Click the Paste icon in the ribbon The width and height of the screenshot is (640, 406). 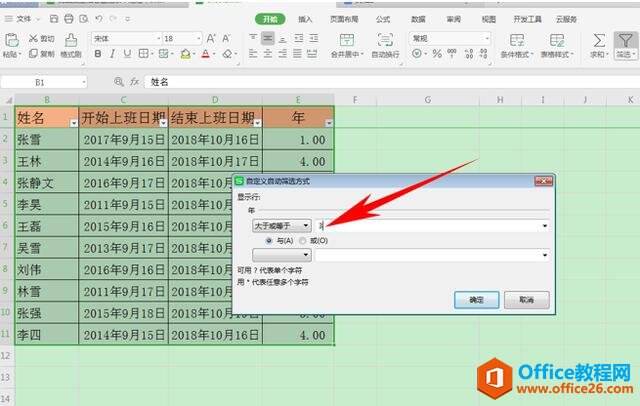13,40
